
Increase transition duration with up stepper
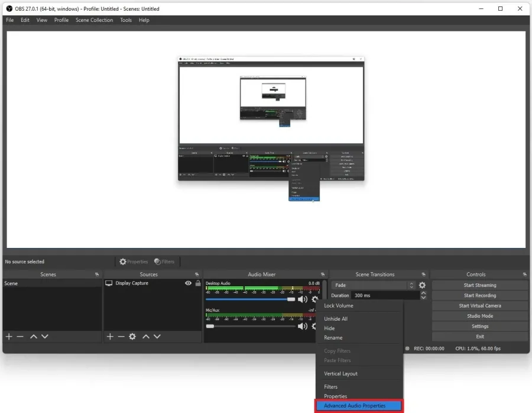423,293
